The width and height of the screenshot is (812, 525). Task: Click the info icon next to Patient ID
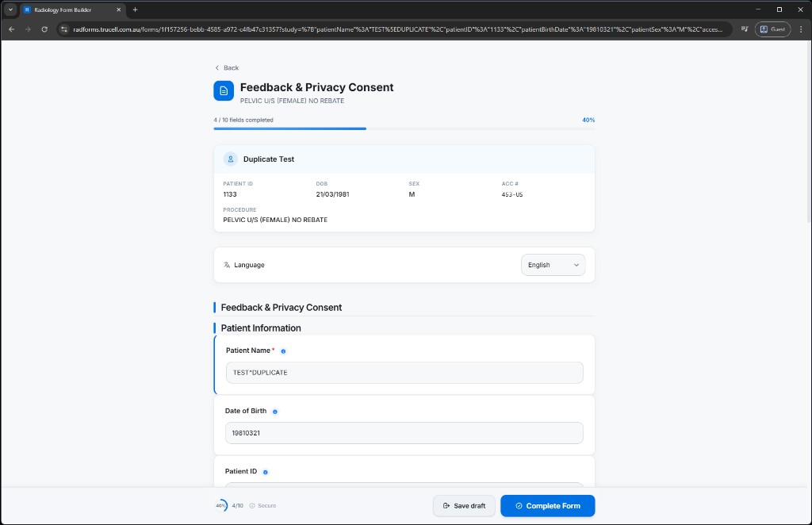[x=265, y=472]
